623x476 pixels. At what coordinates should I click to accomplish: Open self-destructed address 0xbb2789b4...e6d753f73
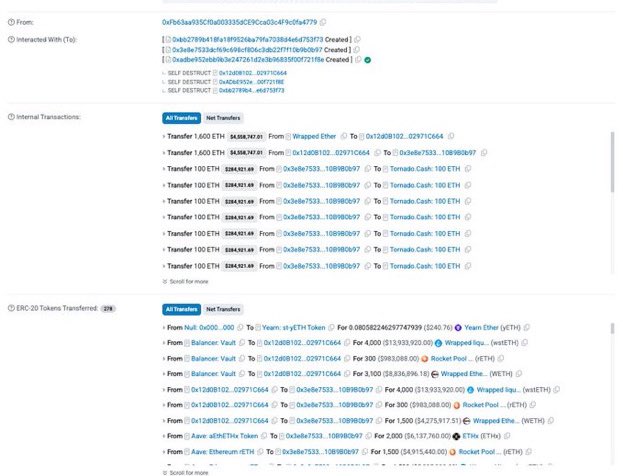(x=252, y=91)
